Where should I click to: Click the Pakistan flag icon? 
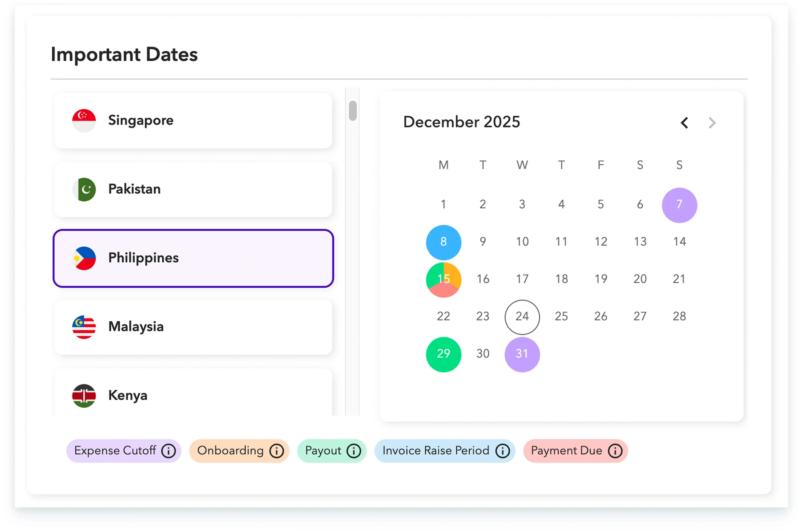tap(84, 189)
